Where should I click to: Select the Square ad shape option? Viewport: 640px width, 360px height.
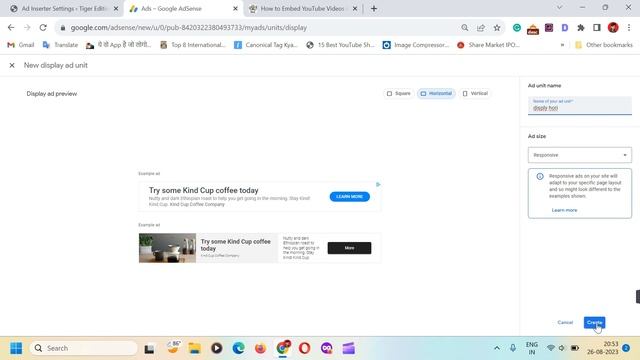(398, 93)
